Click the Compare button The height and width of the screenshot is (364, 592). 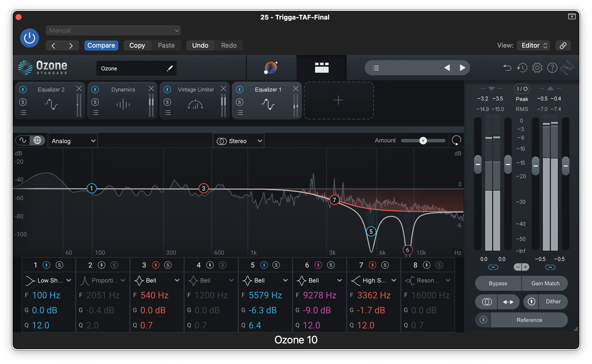(x=101, y=45)
